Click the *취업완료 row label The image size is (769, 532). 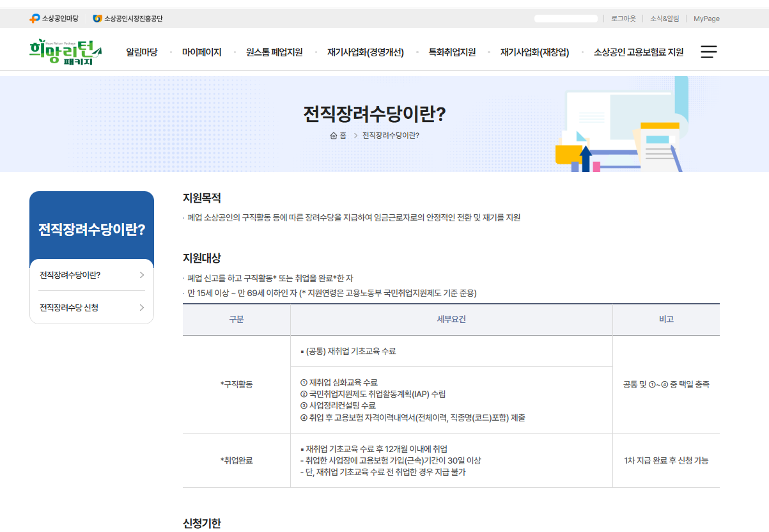237,460
